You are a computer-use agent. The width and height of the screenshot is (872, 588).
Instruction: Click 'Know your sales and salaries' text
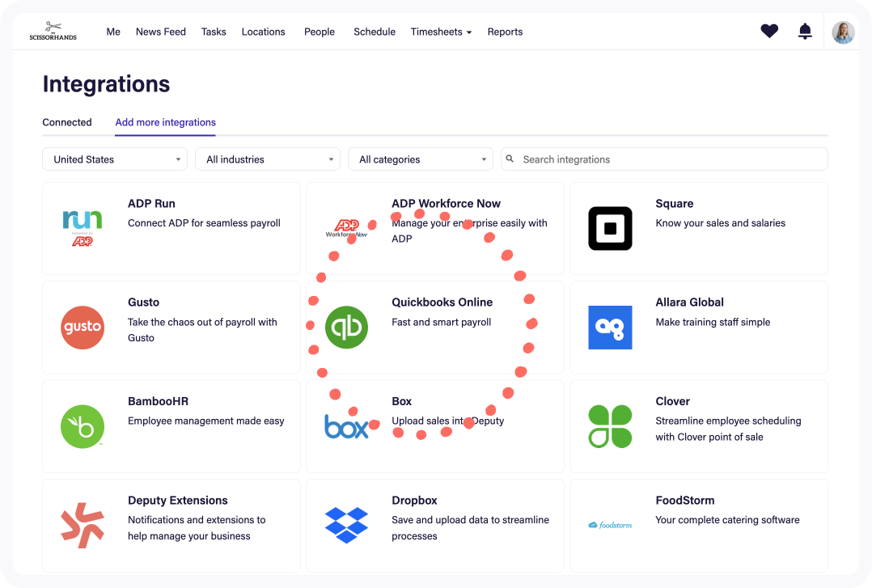720,223
